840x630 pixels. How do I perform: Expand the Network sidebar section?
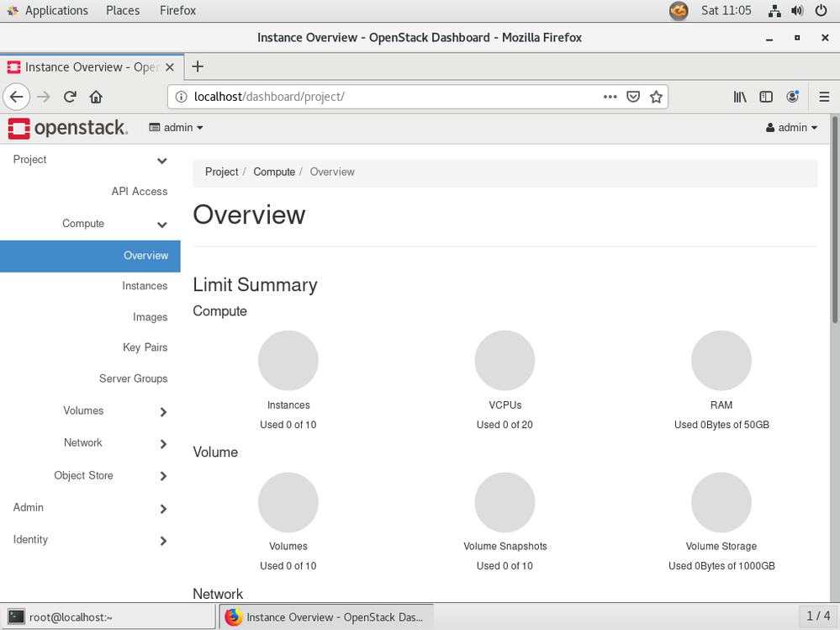[x=84, y=443]
